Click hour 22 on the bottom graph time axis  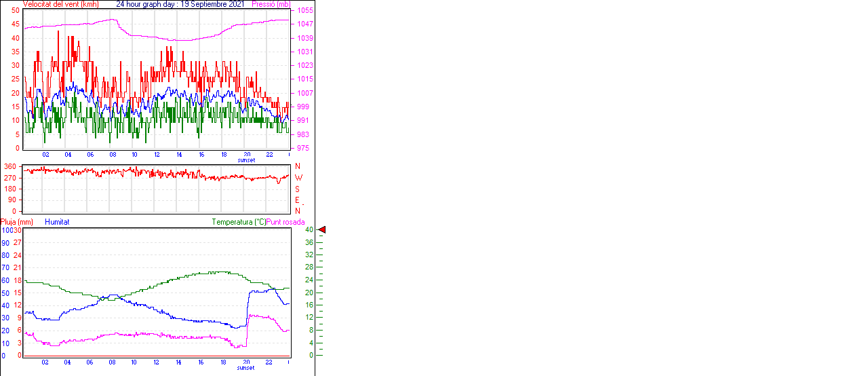tap(269, 362)
